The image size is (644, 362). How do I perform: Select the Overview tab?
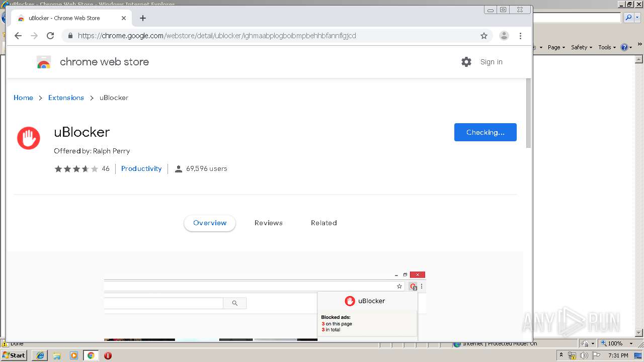[210, 223]
